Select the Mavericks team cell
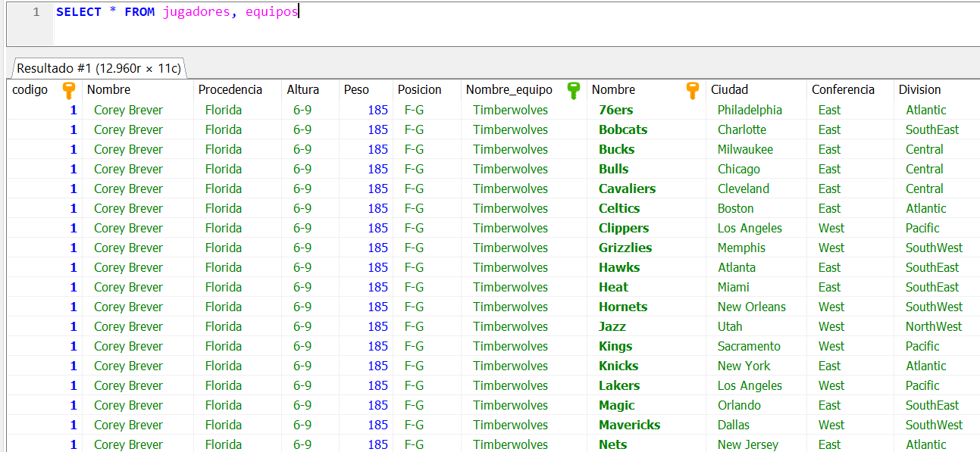The height and width of the screenshot is (452, 980). coord(630,425)
